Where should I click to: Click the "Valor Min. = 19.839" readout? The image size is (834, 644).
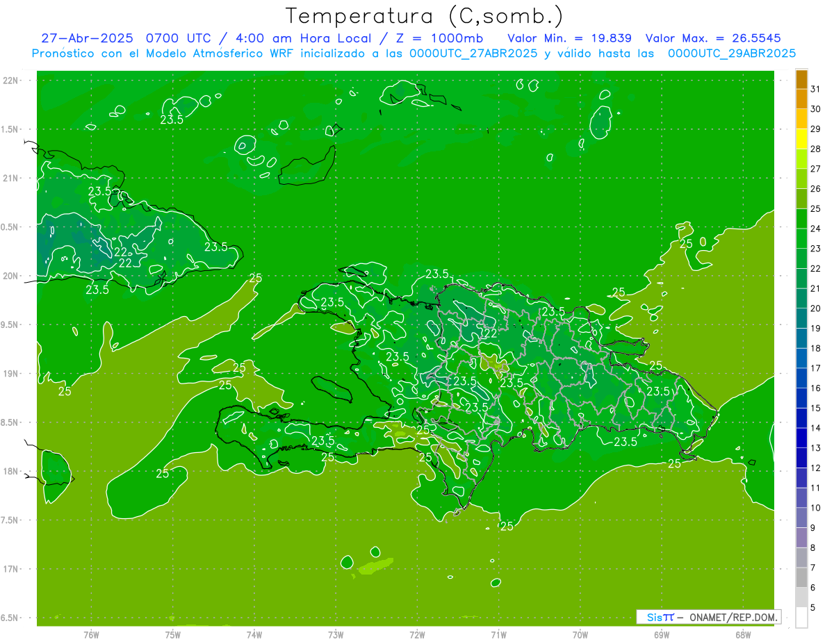pos(569,38)
